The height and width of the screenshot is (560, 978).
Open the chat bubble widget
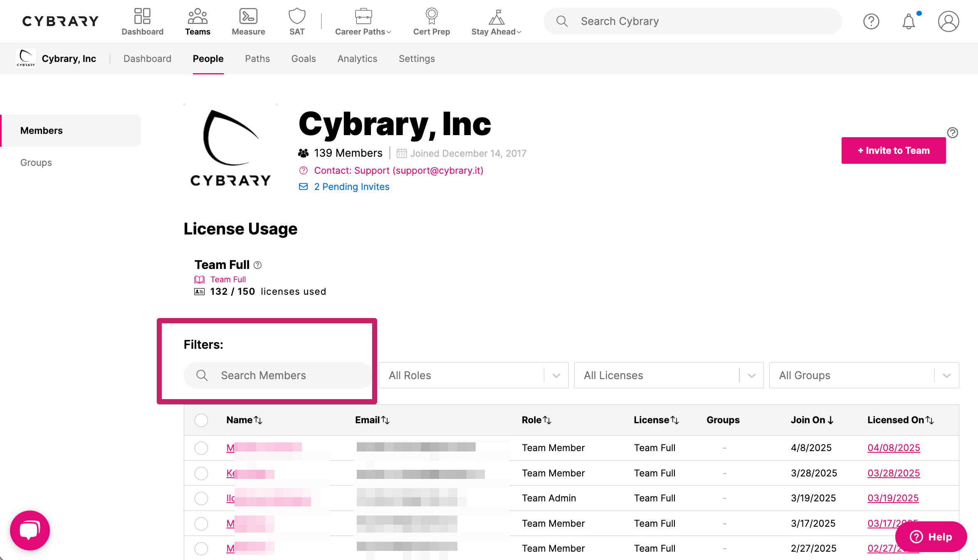[30, 530]
